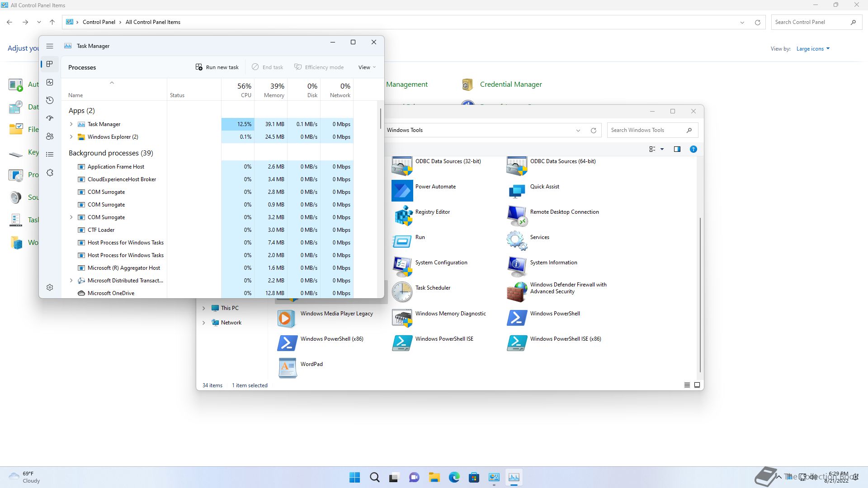The height and width of the screenshot is (488, 868).
Task: Open Services page in Task Manager sidebar
Action: tap(50, 173)
